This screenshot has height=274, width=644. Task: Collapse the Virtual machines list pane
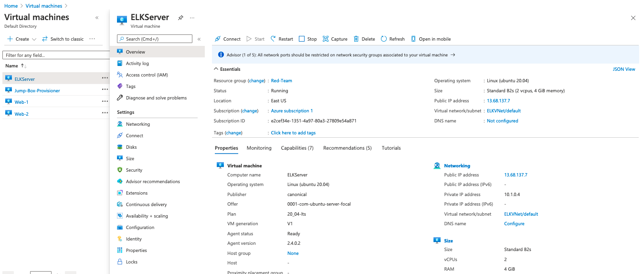pyautogui.click(x=97, y=18)
